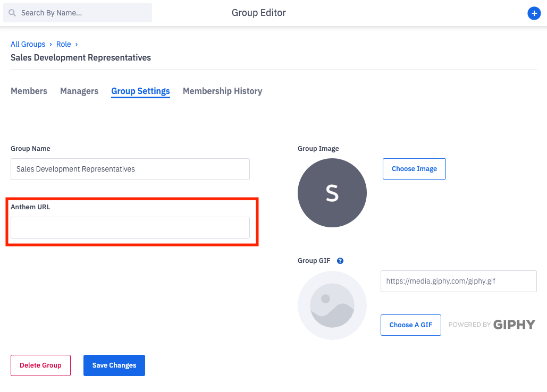Viewport: 547px width, 392px height.
Task: Click the Group Image avatar with letter S
Action: (332, 193)
